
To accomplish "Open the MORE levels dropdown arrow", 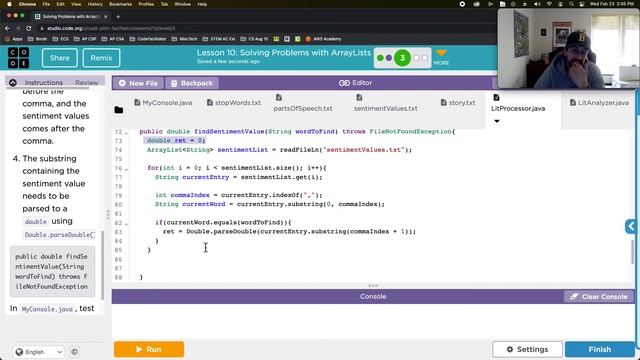I will point(441,53).
